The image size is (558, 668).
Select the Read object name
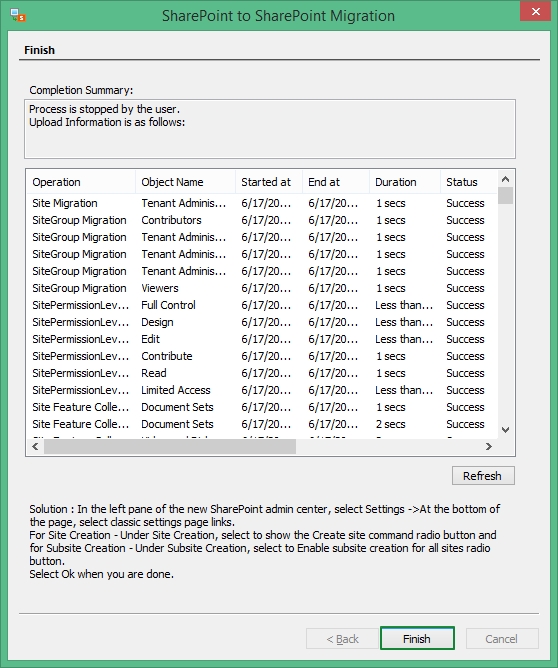pos(154,374)
